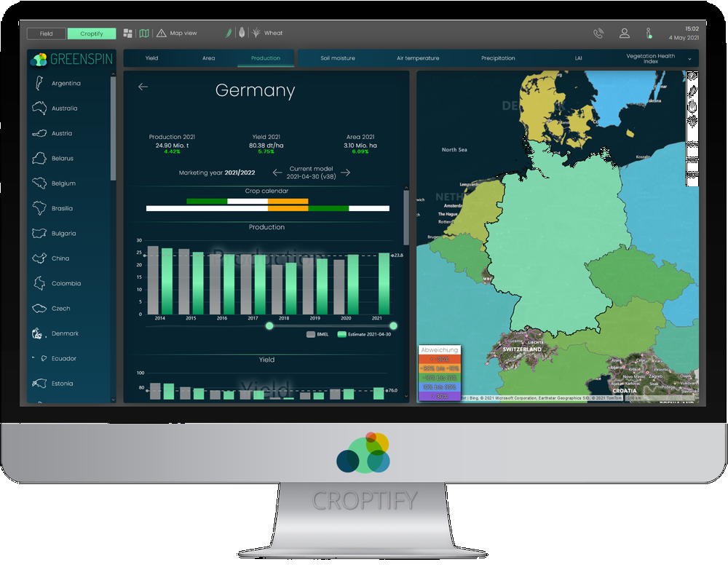Image resolution: width=728 pixels, height=578 pixels.
Task: Switch to the Yield tab
Action: pyautogui.click(x=151, y=58)
